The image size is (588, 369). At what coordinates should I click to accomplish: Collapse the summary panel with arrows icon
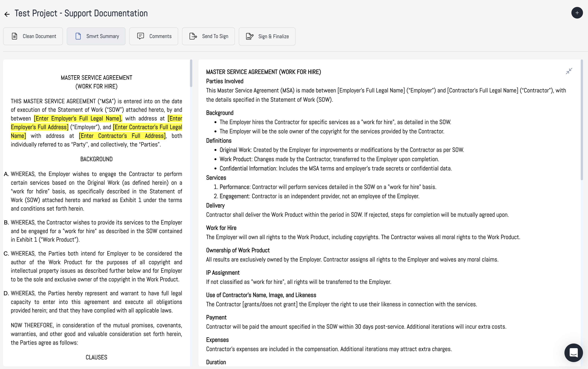pos(569,71)
